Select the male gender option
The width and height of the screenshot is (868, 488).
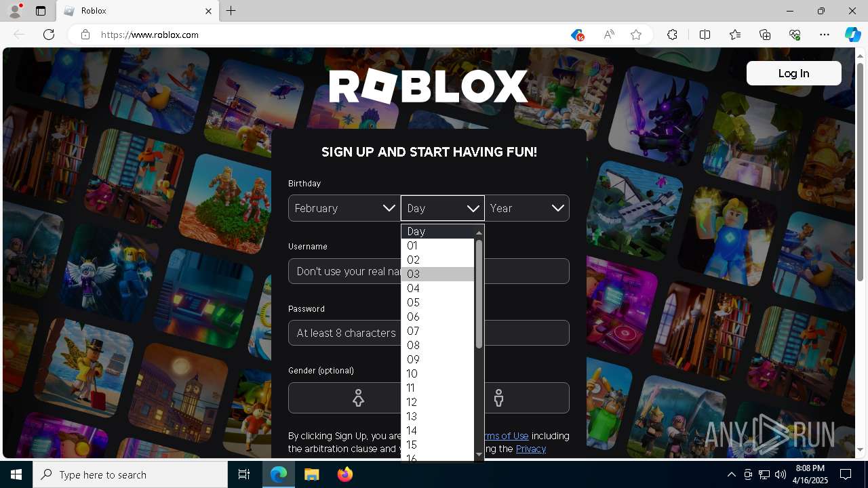[499, 398]
